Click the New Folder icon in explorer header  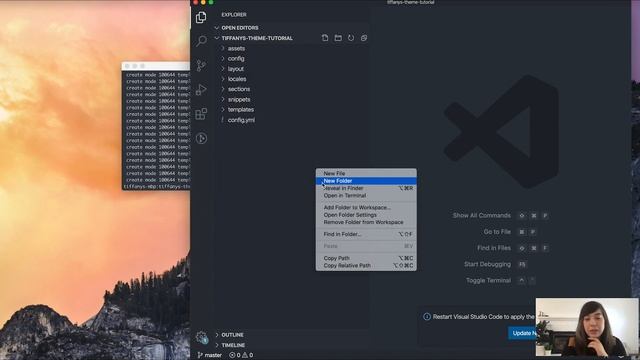338,38
